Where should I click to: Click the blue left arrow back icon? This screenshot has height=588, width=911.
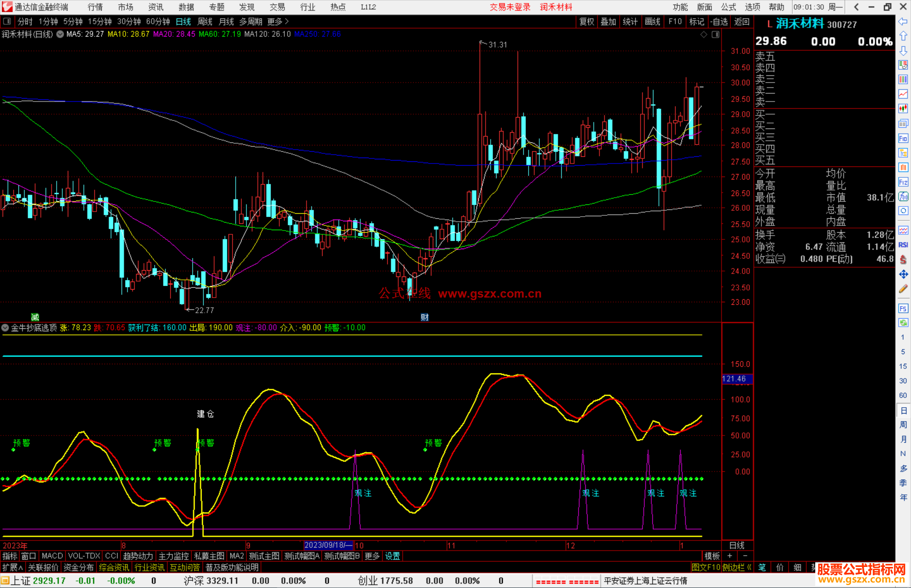[903, 21]
